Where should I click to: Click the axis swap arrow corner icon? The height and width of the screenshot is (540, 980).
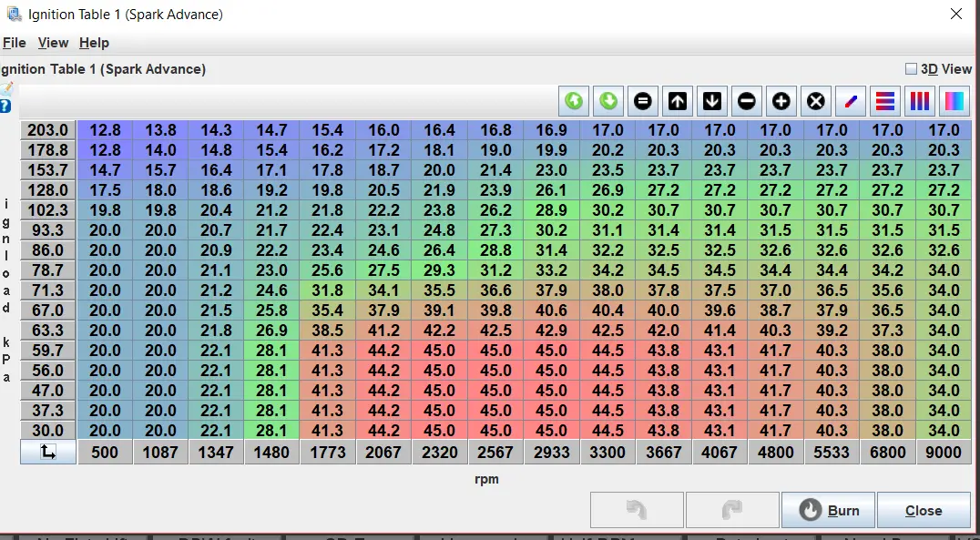[48, 452]
